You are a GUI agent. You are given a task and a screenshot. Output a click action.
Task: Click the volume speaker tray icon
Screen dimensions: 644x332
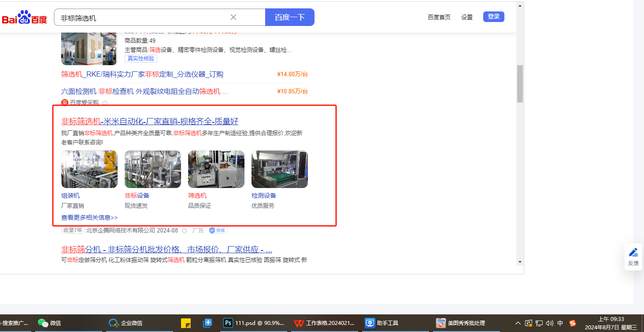(x=549, y=323)
